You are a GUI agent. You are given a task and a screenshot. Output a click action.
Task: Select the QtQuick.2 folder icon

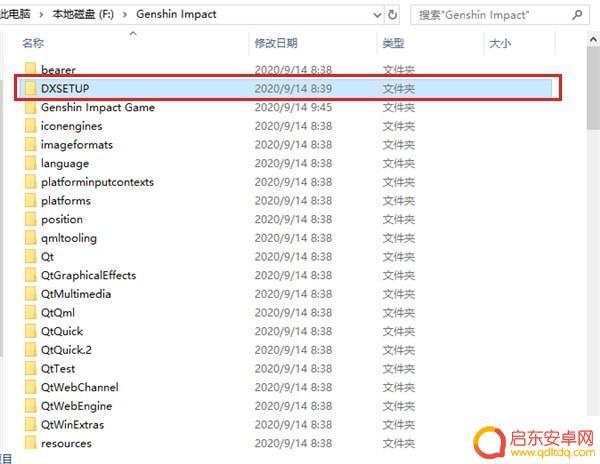(30, 350)
